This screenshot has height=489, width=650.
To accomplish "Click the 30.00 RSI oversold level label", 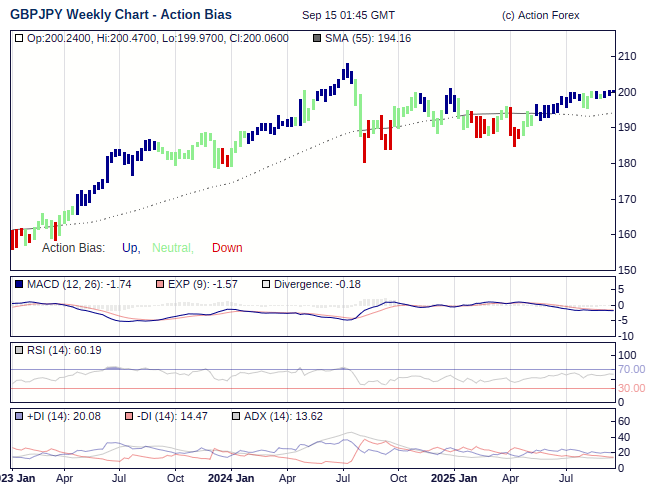I will click(631, 388).
